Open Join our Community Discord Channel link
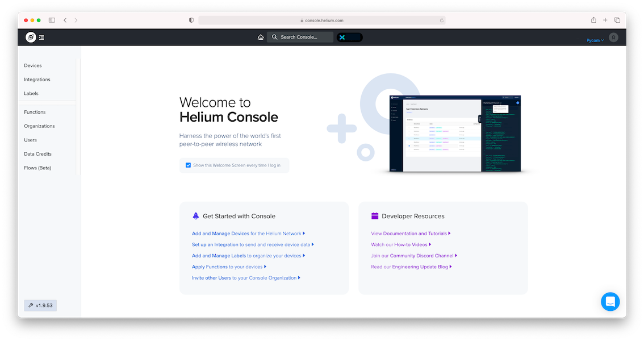The width and height of the screenshot is (644, 341). click(414, 256)
